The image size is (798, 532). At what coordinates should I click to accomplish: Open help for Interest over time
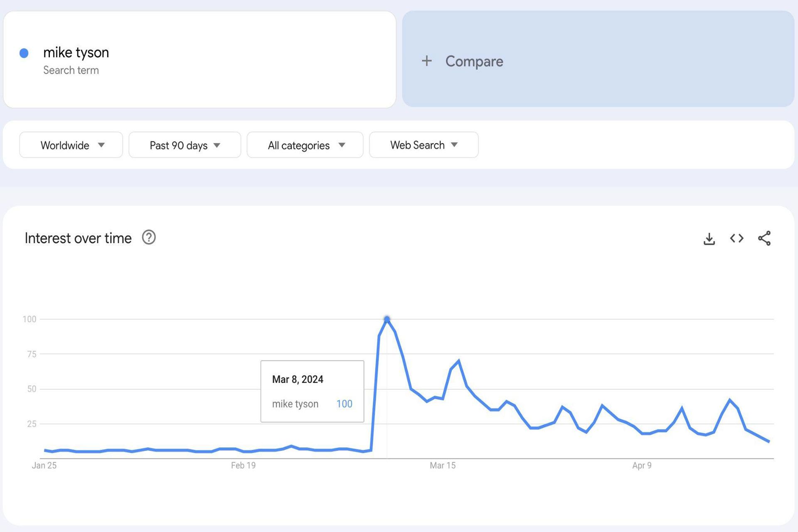(149, 237)
